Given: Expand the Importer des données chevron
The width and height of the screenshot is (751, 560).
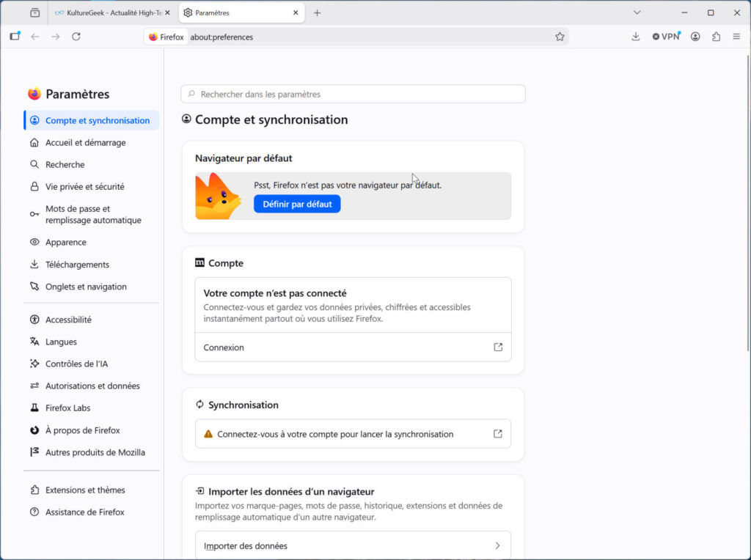Looking at the screenshot, I should coord(498,545).
